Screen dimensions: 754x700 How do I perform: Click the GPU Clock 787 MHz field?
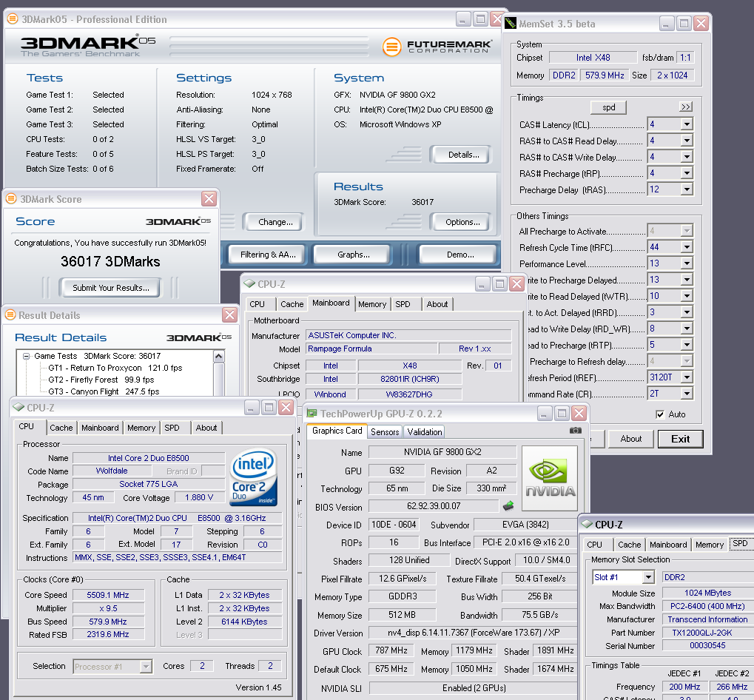coord(391,650)
